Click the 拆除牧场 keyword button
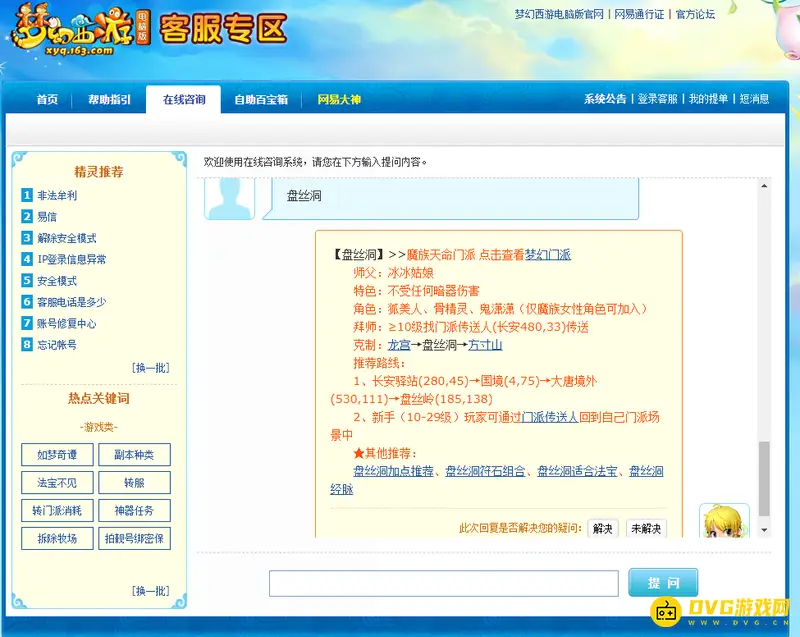Image resolution: width=800 pixels, height=637 pixels. (57, 539)
